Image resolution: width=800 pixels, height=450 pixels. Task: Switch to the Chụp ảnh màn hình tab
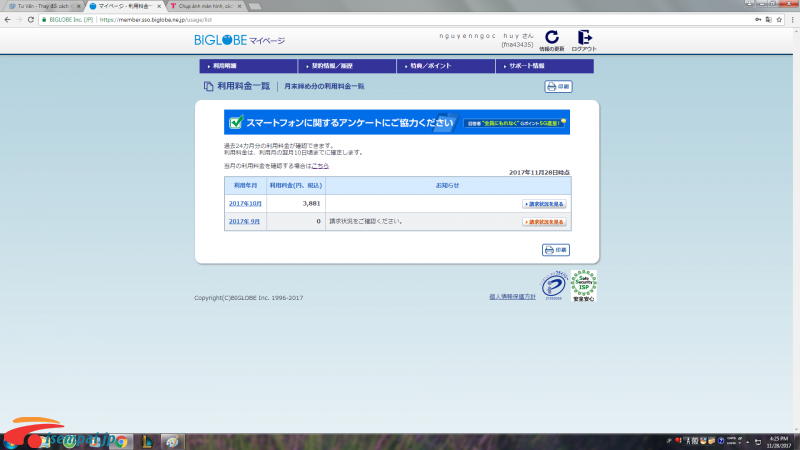pos(206,6)
